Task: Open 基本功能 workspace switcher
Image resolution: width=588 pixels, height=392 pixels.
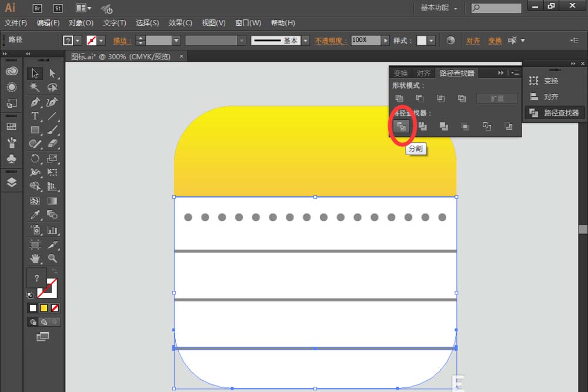Action: coord(439,8)
